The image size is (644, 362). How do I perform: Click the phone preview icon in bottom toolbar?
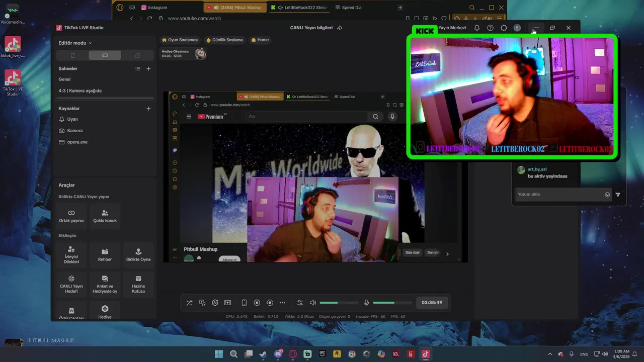coord(244,303)
